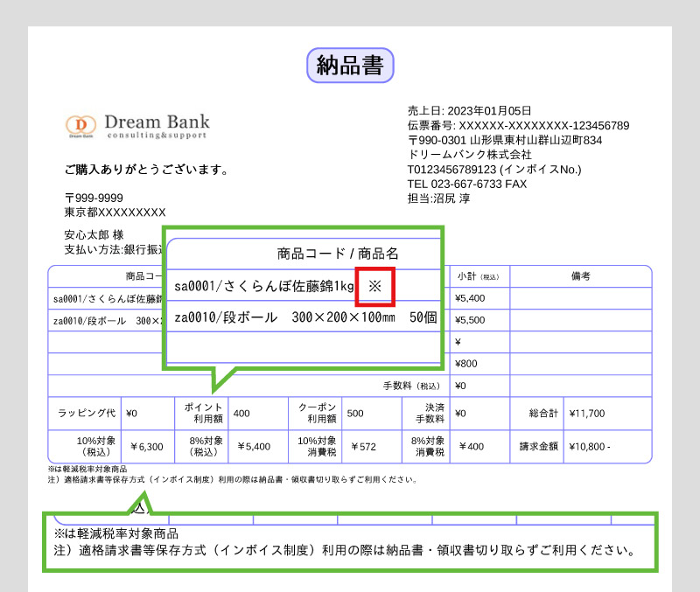Click the enlarged ※は軽減税率対象商品 note
This screenshot has width=700, height=592.
pyautogui.click(x=116, y=533)
